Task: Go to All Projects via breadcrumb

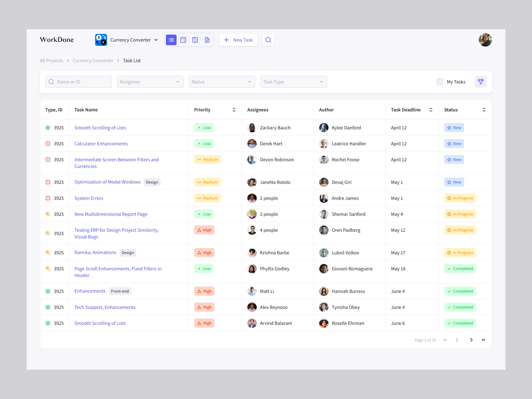Action: pyautogui.click(x=51, y=61)
